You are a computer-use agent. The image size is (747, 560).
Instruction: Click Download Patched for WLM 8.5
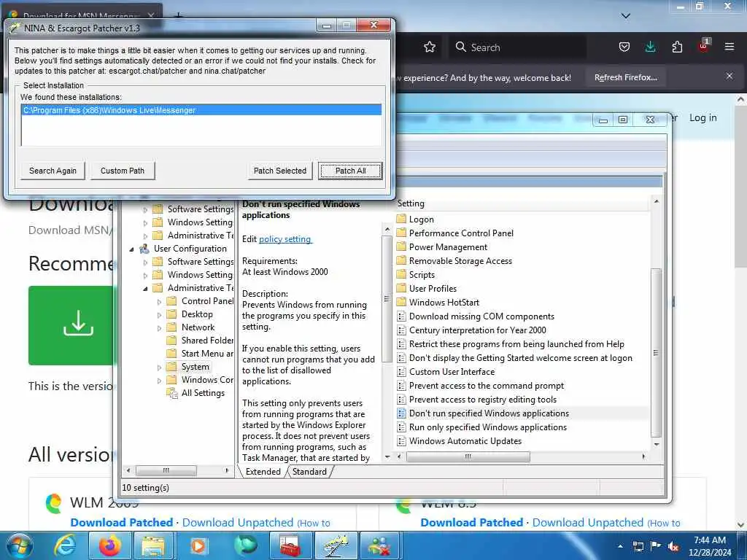(472, 522)
